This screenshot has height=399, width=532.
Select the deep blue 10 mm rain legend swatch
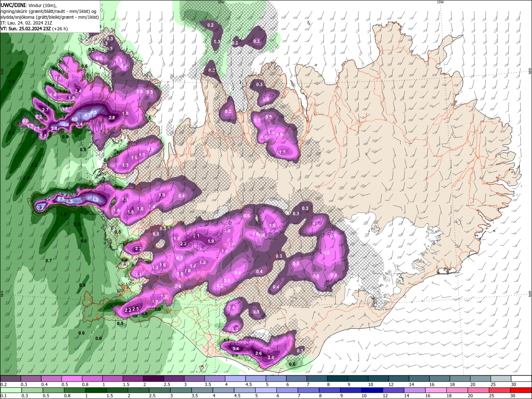coord(372,390)
